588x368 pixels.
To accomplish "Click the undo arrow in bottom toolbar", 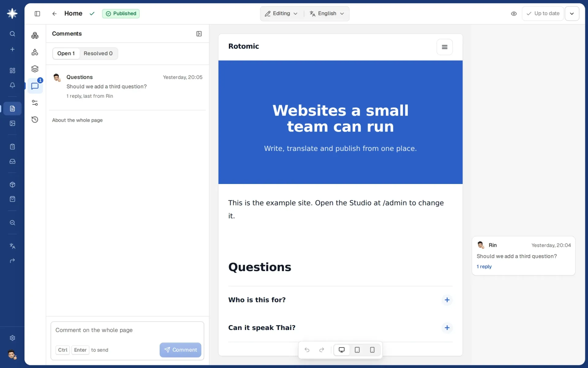I will (x=307, y=350).
